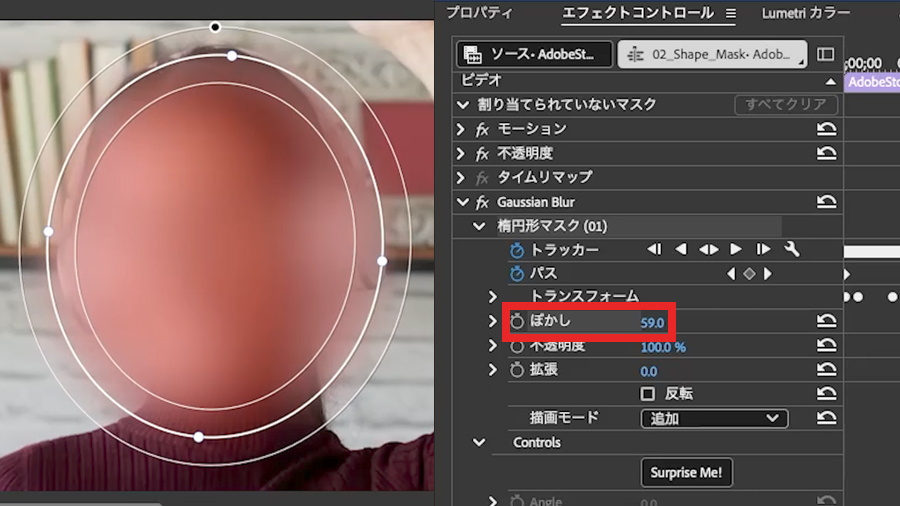Open the エフェクトコントロール tab

[638, 13]
